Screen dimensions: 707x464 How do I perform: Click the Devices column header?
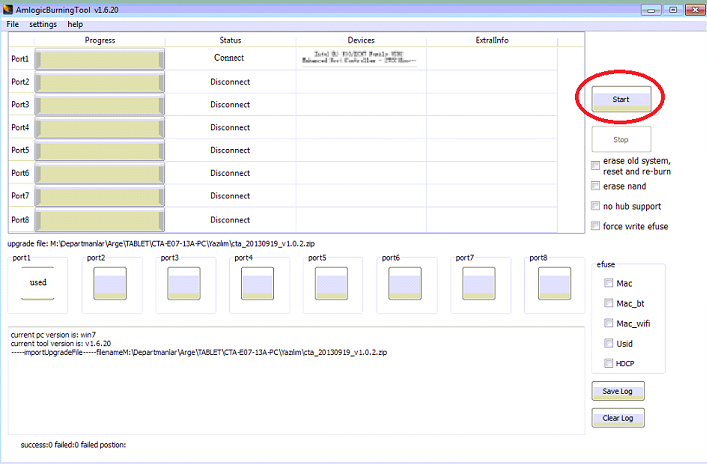coord(361,40)
